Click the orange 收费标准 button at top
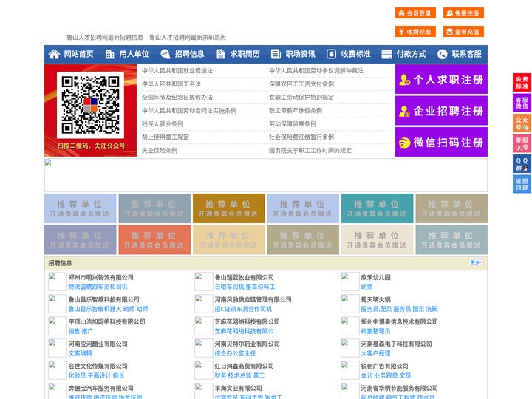The width and height of the screenshot is (532, 399). (415, 32)
